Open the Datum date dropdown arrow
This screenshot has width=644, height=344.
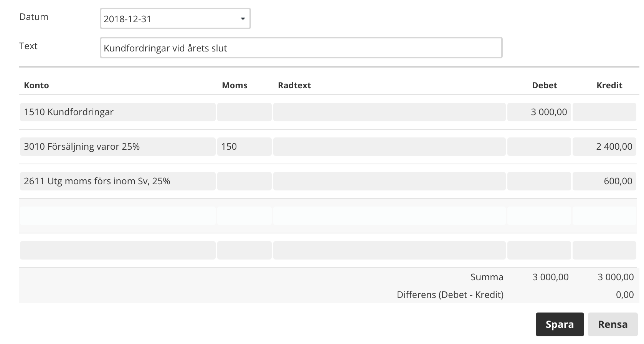pos(243,19)
